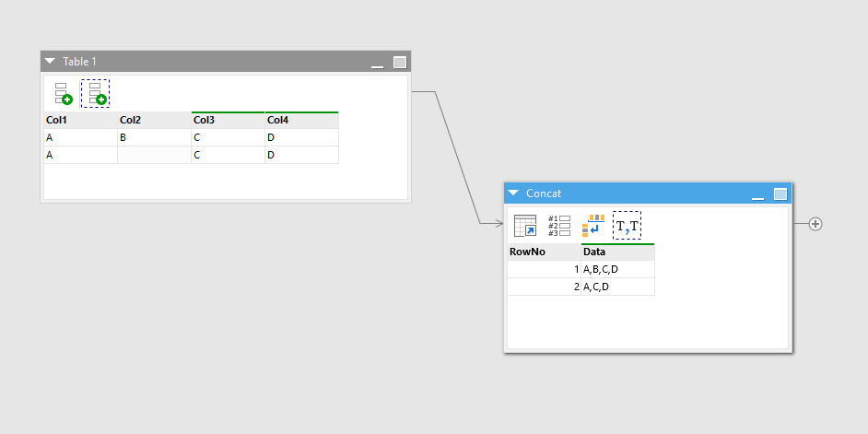Click the table reference icon in Concat

point(525,226)
